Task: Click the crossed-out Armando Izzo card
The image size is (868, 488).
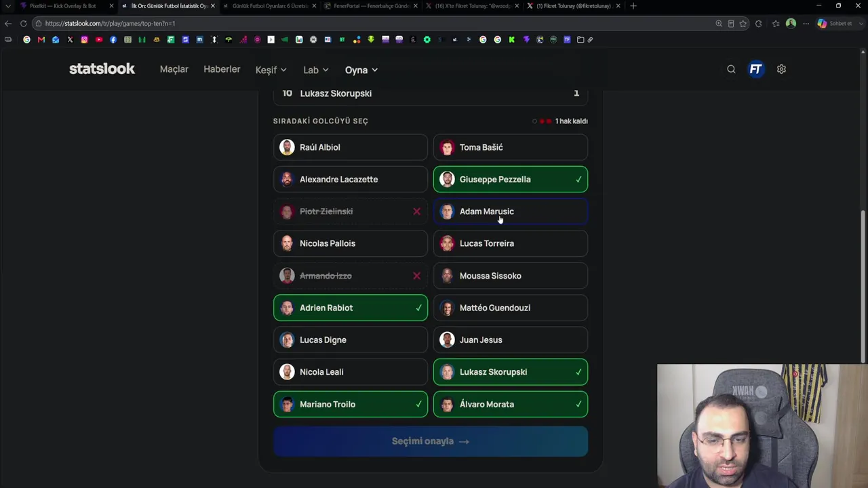Action: click(x=351, y=276)
